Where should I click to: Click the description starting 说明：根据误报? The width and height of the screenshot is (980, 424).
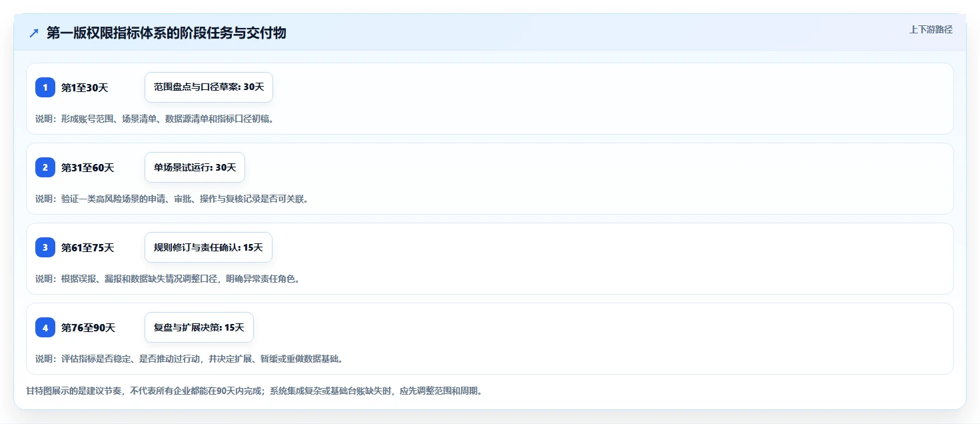pyautogui.click(x=168, y=279)
